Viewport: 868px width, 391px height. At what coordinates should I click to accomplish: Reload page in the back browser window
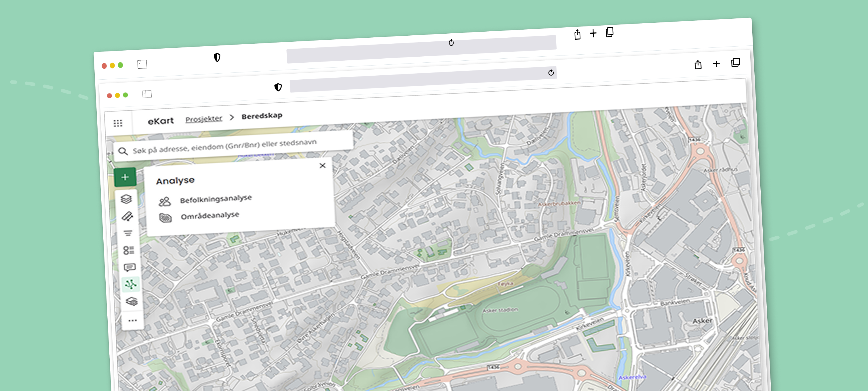tap(451, 42)
